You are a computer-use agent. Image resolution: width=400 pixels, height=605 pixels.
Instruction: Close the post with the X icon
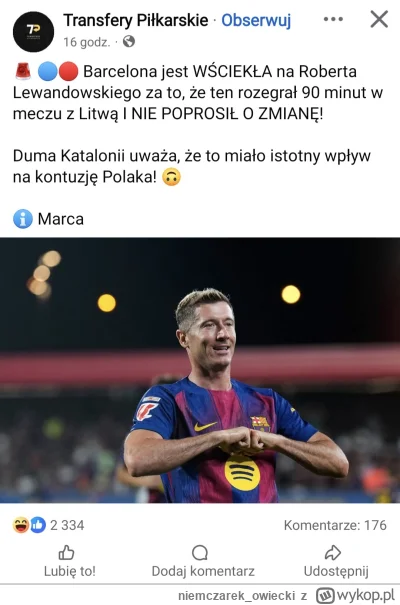(x=379, y=19)
